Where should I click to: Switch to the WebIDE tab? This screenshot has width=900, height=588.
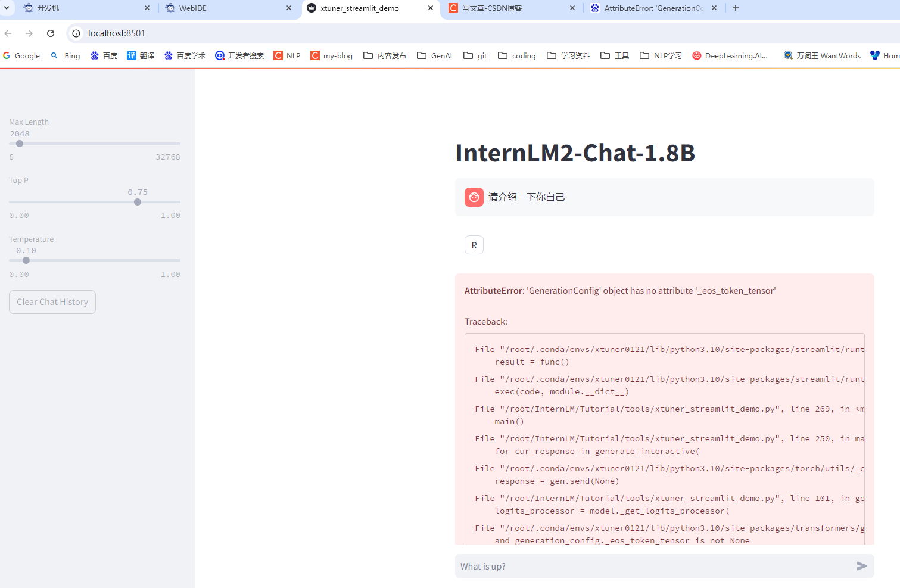229,8
